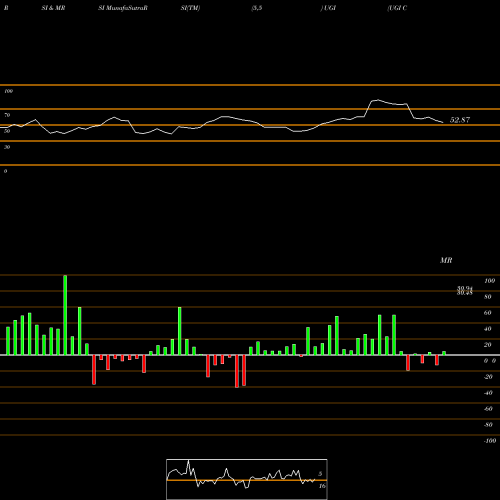
Task: Click the -80 label on MR axis
Action: (x=488, y=425)
